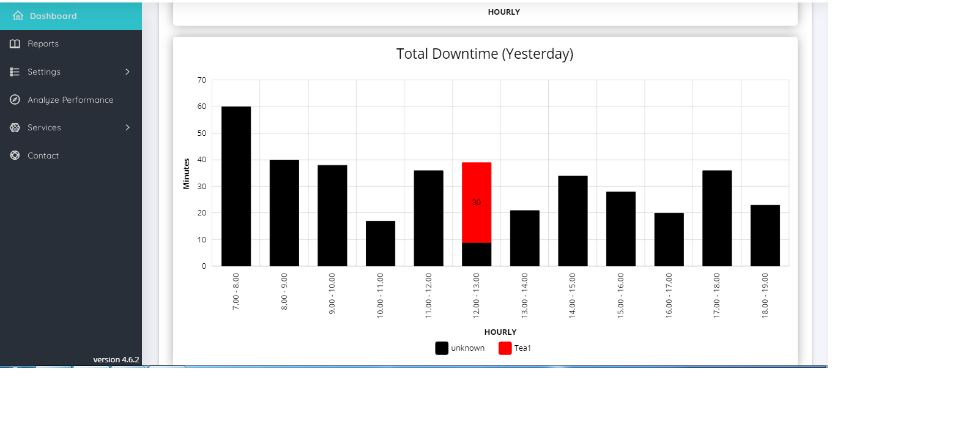
Task: Select the 10.00 - 11.00 downtime bar
Action: pyautogui.click(x=380, y=244)
